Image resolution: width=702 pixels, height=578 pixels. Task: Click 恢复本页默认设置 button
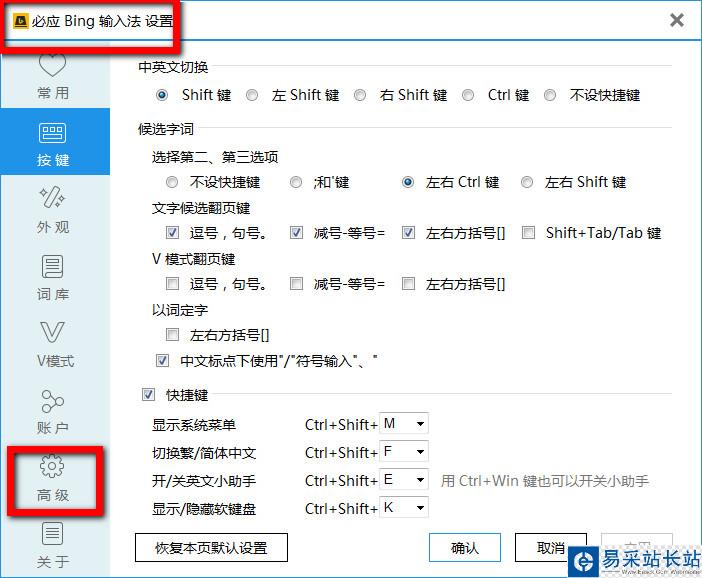pyautogui.click(x=211, y=548)
